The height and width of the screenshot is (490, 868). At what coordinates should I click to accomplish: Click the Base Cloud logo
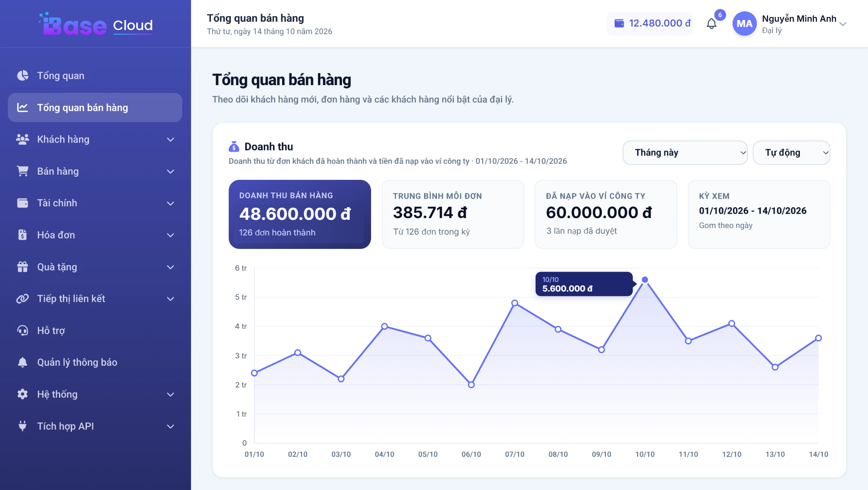(96, 24)
